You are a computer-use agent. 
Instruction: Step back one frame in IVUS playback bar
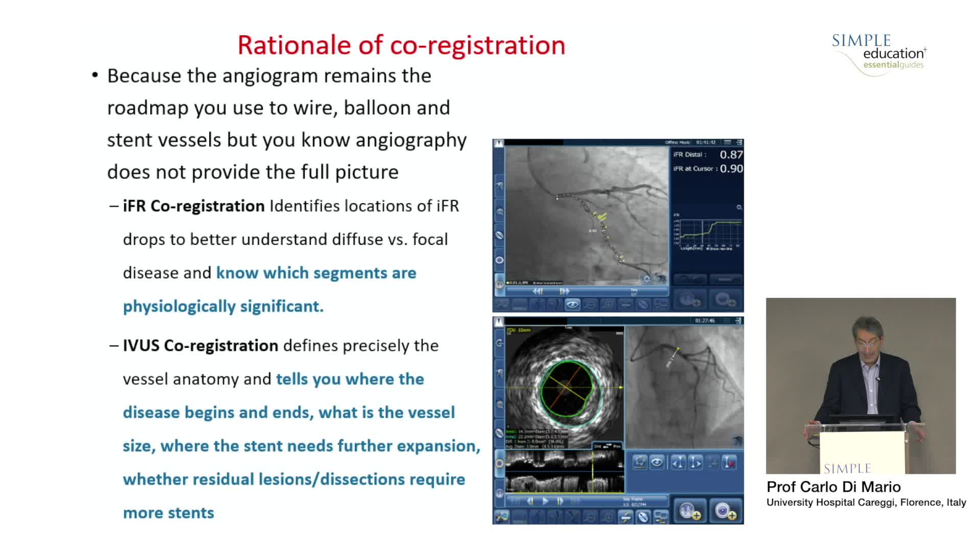click(x=530, y=502)
